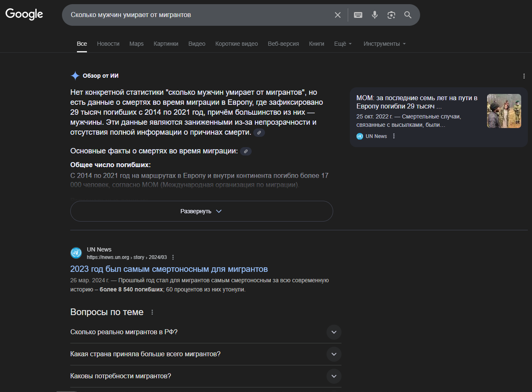Switch to the 'Видео' tab
The height and width of the screenshot is (392, 532).
coord(197,44)
